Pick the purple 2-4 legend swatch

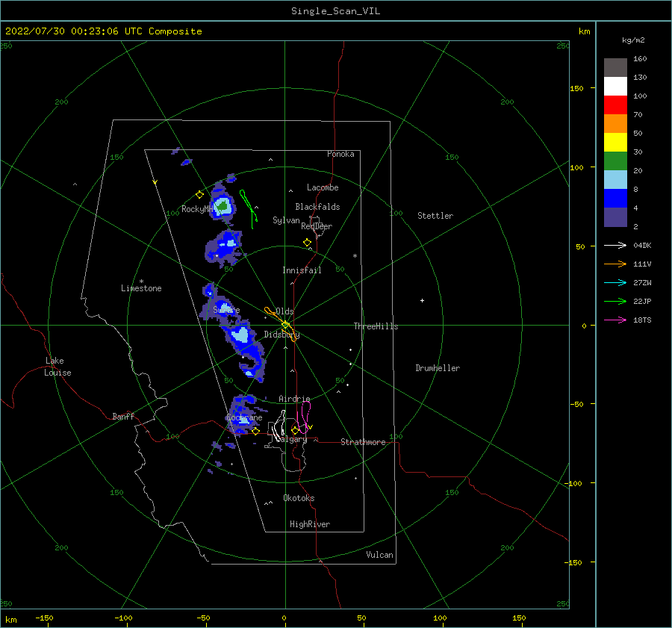(x=615, y=217)
